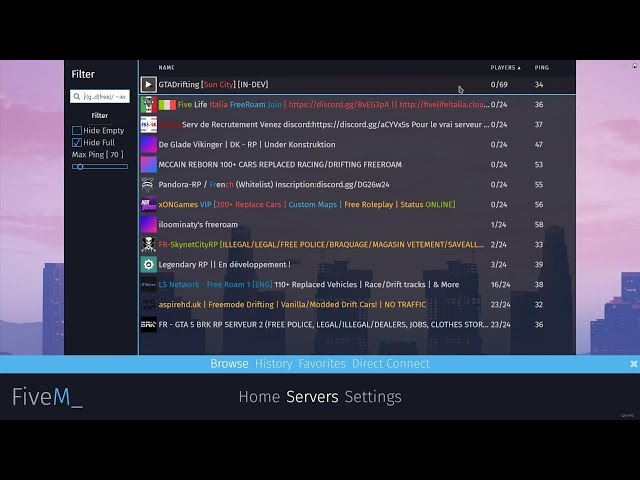Select MCCAIN REBORN 100+ CARS server

pos(358,164)
